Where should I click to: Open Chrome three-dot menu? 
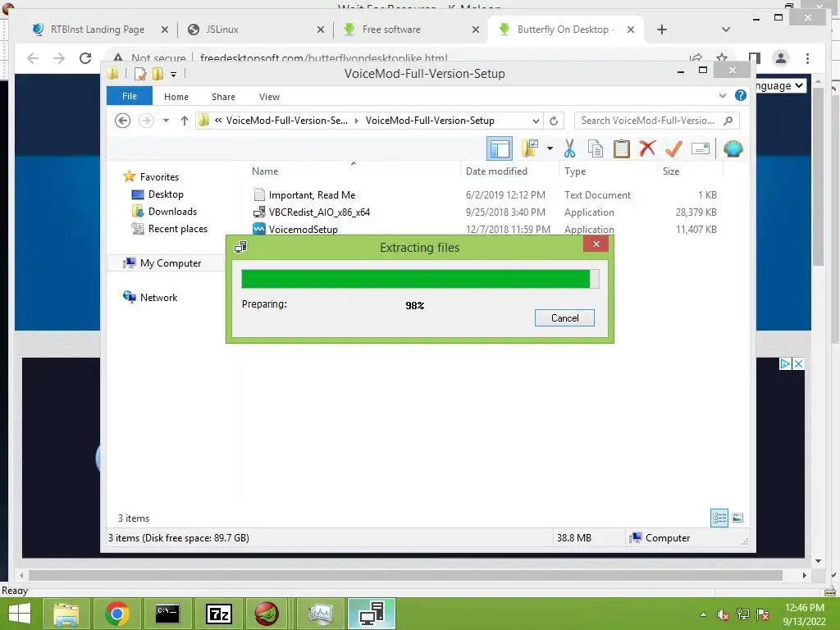(x=807, y=58)
